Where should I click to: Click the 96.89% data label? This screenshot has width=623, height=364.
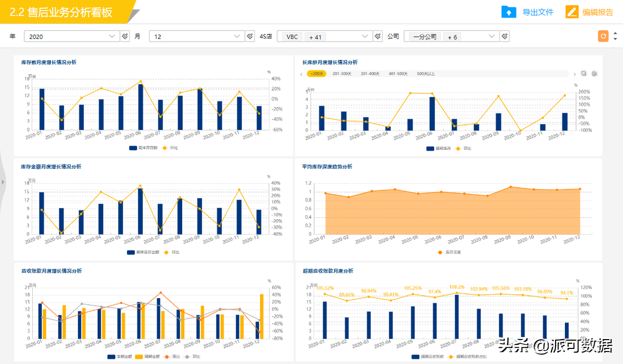coord(545,292)
